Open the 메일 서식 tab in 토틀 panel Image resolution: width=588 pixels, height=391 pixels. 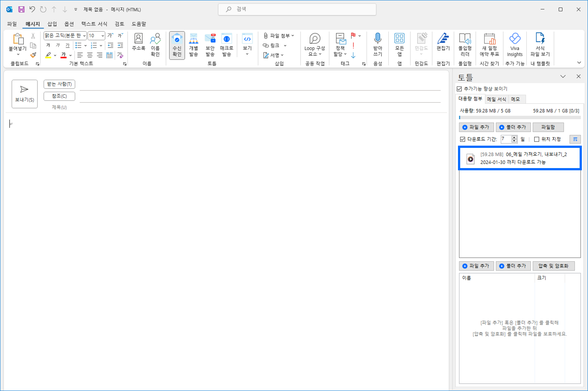tap(496, 99)
